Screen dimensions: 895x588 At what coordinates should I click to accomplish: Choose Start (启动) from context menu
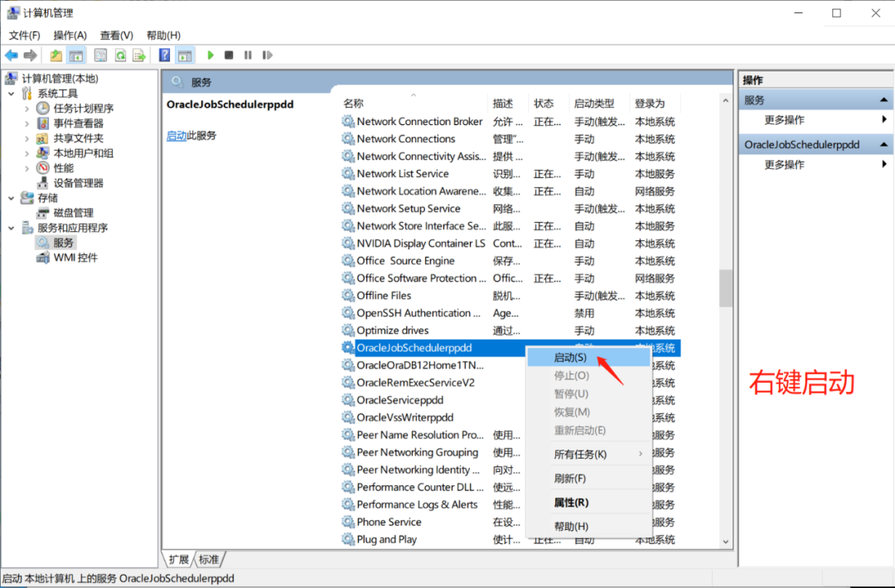pyautogui.click(x=589, y=358)
